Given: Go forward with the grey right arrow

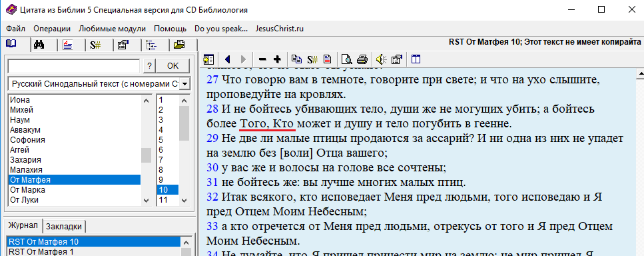Looking at the screenshot, I should (x=242, y=59).
